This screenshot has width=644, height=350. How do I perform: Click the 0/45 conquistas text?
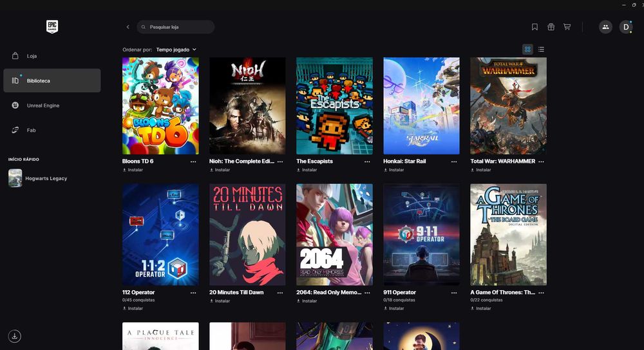tap(138, 300)
